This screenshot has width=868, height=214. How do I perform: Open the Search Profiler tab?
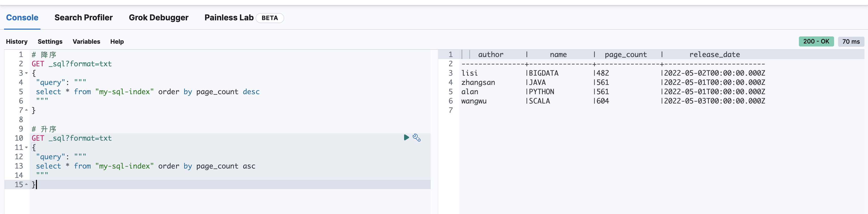click(84, 18)
